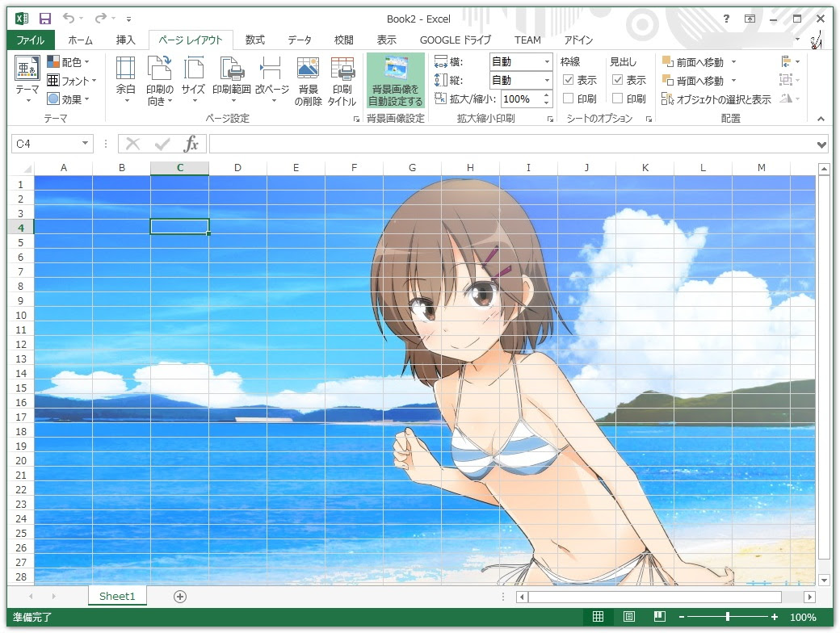
Task: Click the row 10 header
Action: coord(21,316)
